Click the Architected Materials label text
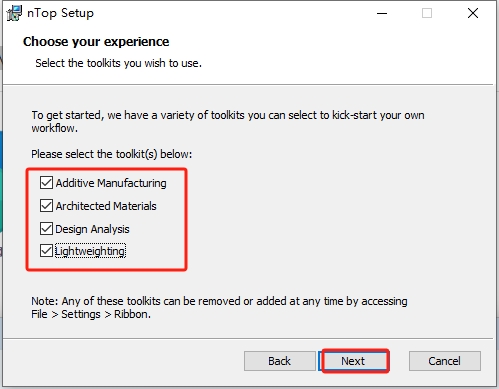The image size is (499, 389). pos(106,206)
